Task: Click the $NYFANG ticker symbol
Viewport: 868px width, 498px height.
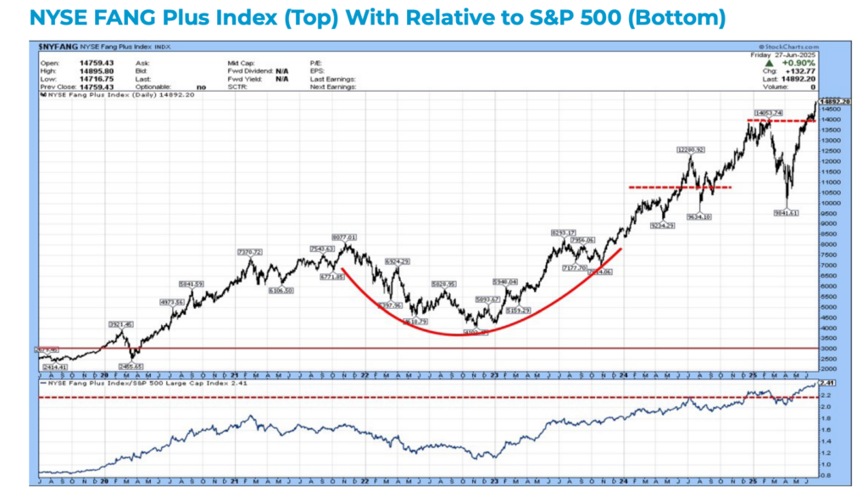Action: tap(58, 48)
